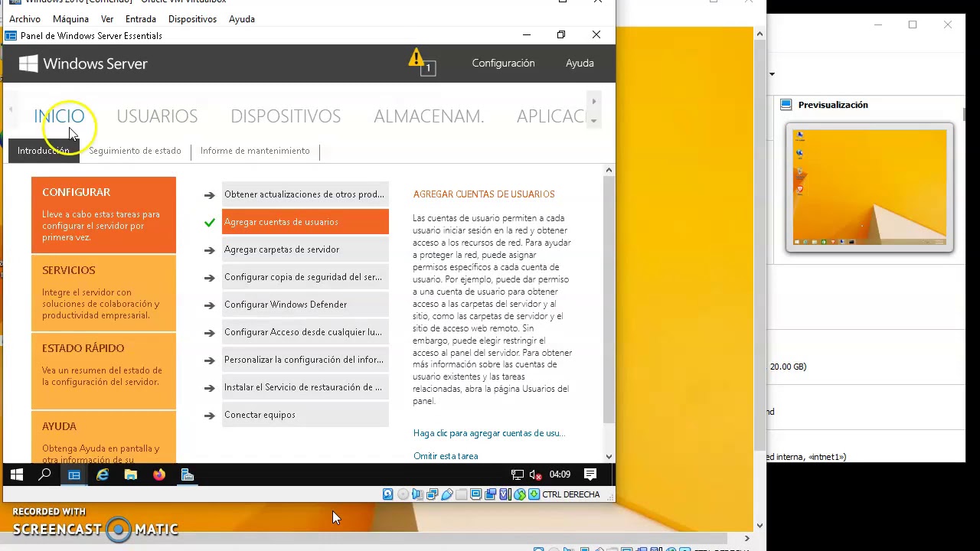Screen dimensions: 980x551
Task: Select the Introducción subtab
Action: (x=44, y=151)
